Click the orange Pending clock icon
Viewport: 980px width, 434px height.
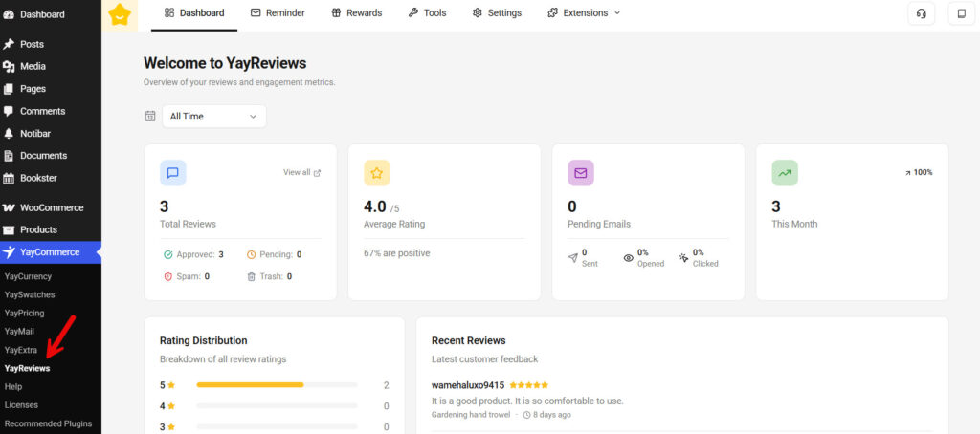(252, 255)
